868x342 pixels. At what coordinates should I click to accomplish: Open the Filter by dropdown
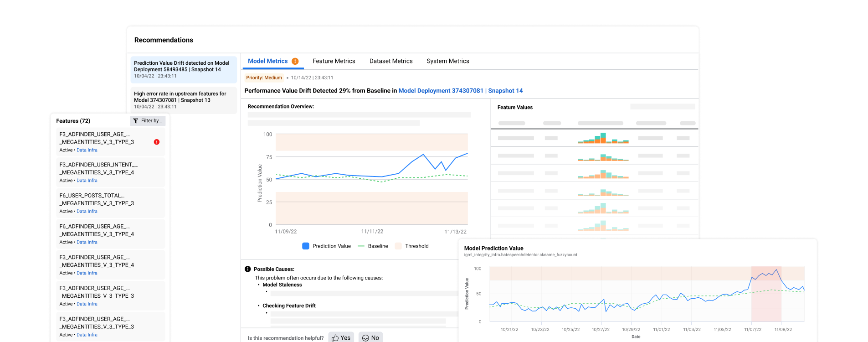148,121
